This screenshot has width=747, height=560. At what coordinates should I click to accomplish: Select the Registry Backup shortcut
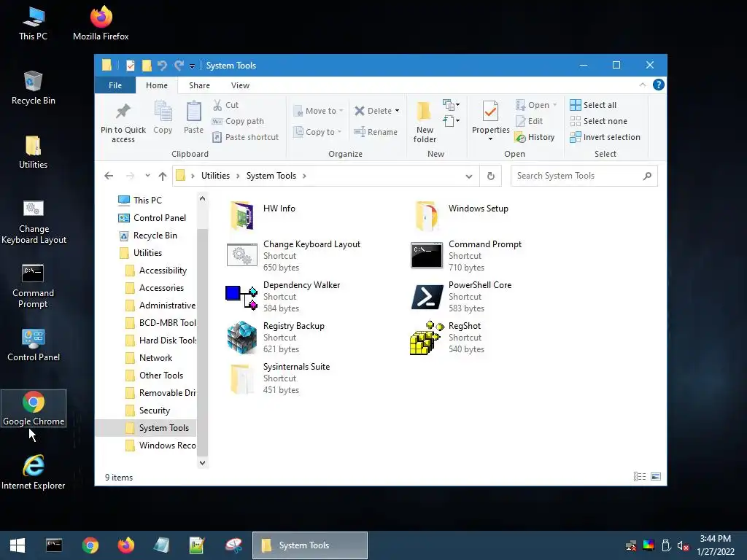[275, 338]
